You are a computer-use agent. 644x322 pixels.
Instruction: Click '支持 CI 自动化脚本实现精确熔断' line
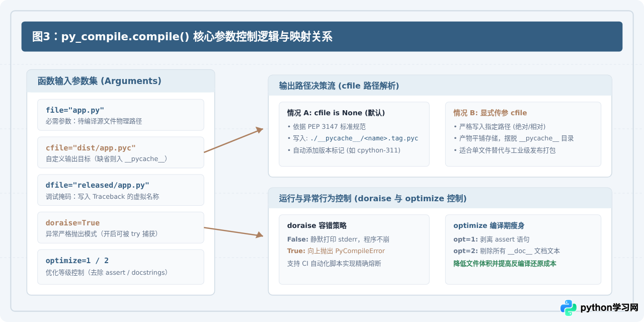(x=335, y=263)
